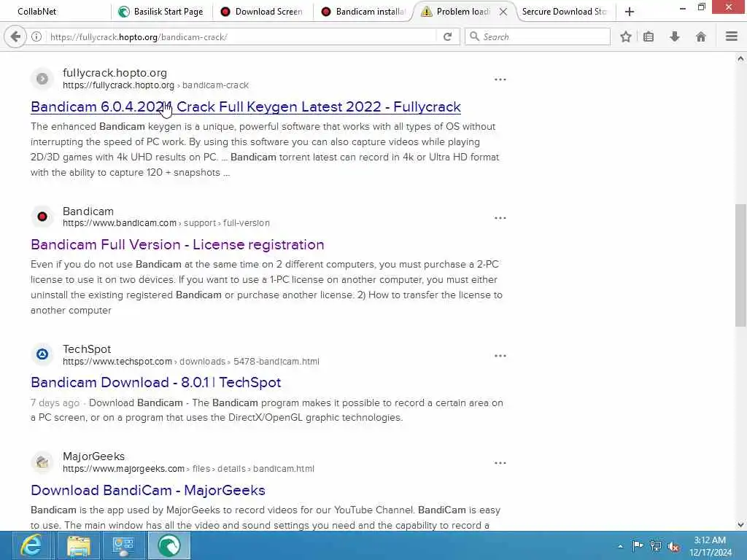Open Bandicam Download 8.0.1 TechSpot link

click(156, 382)
